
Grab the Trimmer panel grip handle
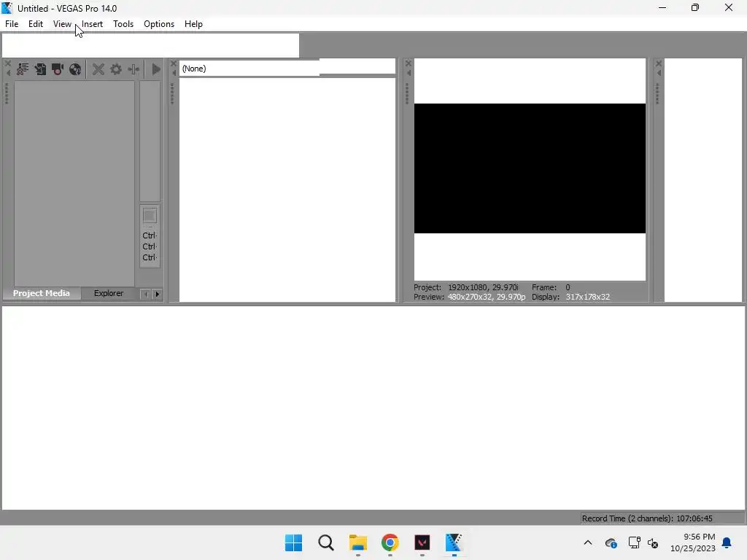[172, 93]
